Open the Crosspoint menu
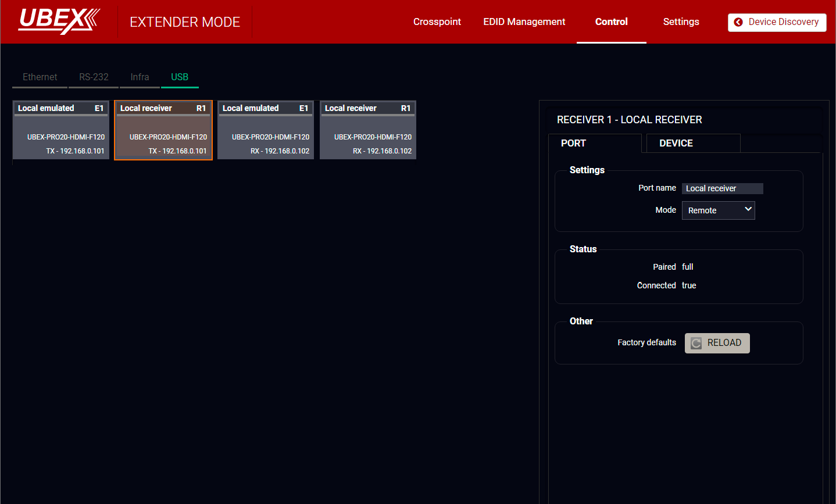 tap(437, 22)
